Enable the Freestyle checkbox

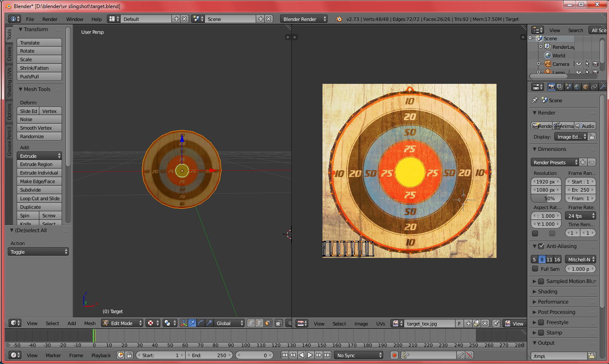coord(541,322)
